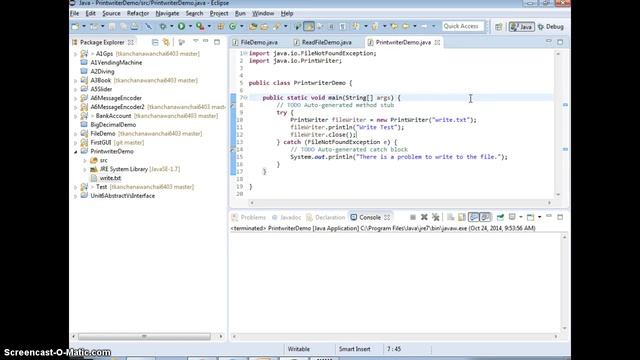Expand the Test project
This screenshot has height=360, width=640.
tap(76, 187)
